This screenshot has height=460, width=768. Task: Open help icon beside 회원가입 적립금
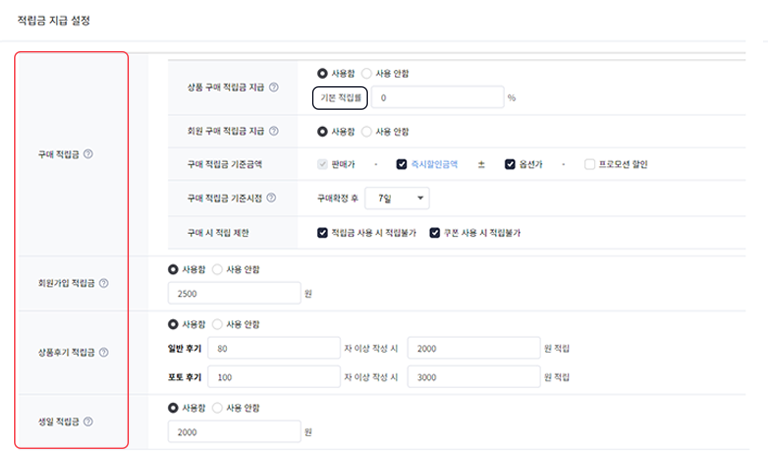click(104, 283)
